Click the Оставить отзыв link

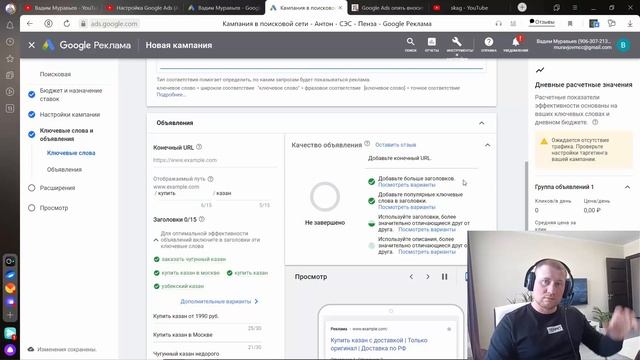pos(396,145)
